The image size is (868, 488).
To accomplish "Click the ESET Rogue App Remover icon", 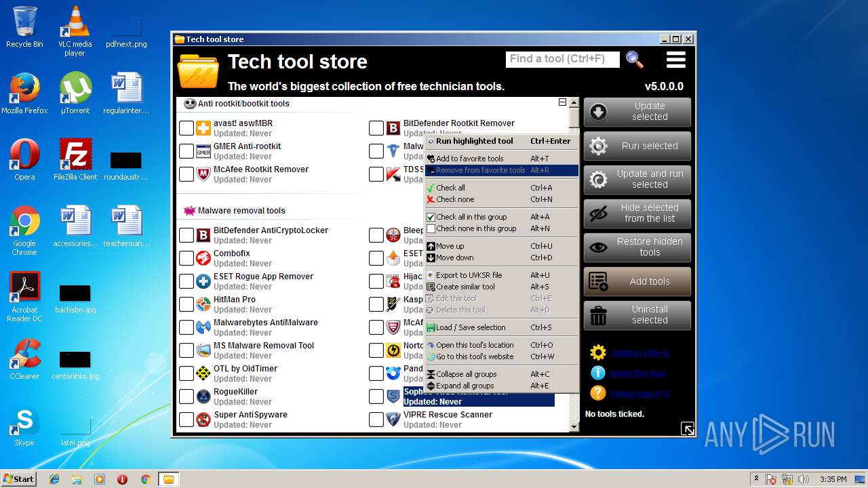I will pyautogui.click(x=203, y=281).
